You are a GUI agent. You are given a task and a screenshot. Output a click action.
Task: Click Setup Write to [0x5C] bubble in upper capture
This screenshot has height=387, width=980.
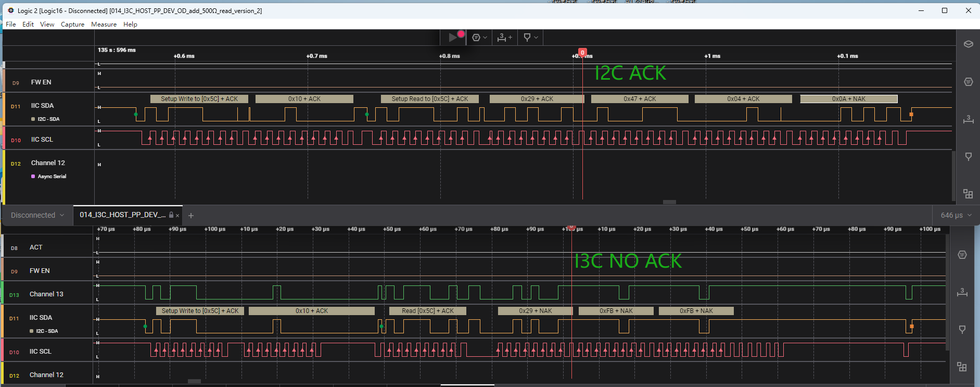tap(199, 99)
